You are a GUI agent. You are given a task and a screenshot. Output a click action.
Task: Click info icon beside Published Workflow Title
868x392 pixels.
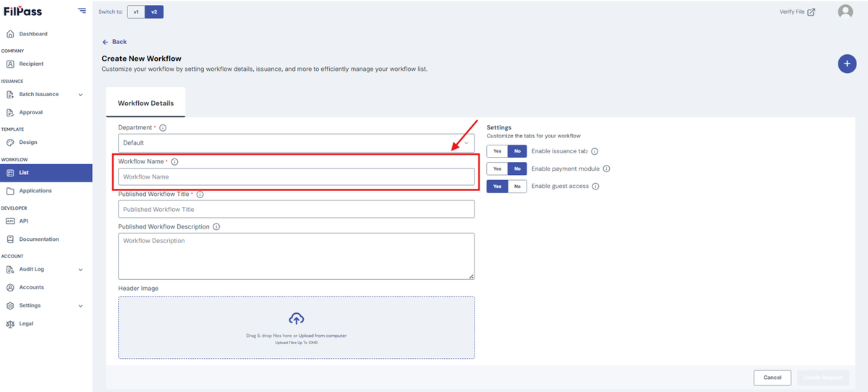[x=200, y=195]
